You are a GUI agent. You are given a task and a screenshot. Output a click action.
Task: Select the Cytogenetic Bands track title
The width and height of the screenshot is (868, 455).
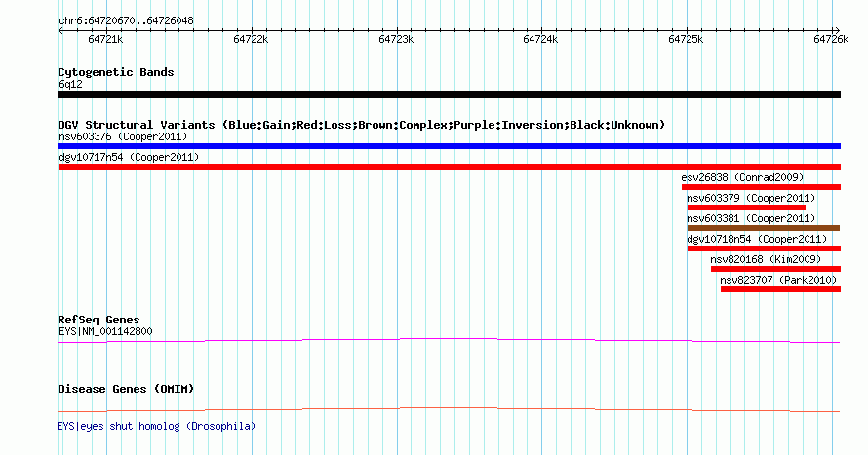(116, 72)
